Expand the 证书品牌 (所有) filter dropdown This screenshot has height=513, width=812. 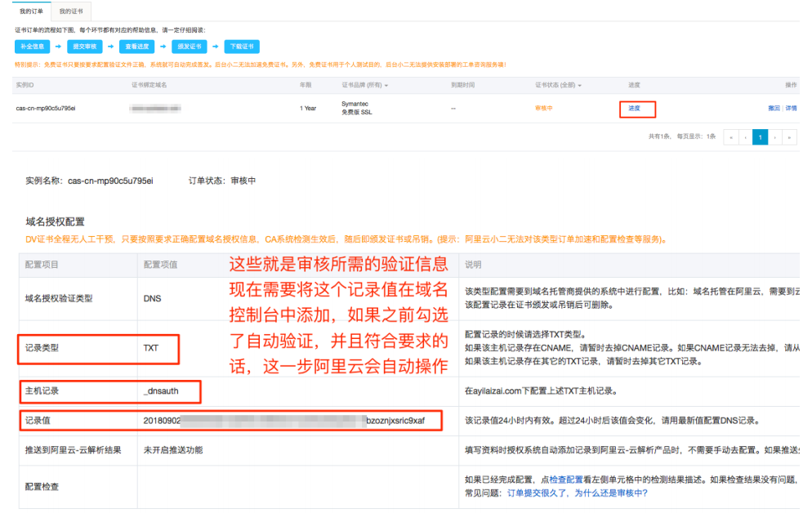365,85
